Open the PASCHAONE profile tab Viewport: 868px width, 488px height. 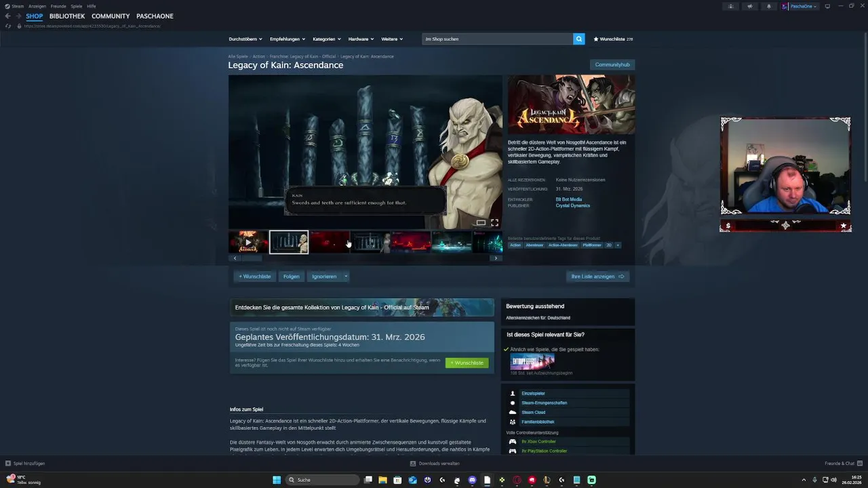[155, 16]
